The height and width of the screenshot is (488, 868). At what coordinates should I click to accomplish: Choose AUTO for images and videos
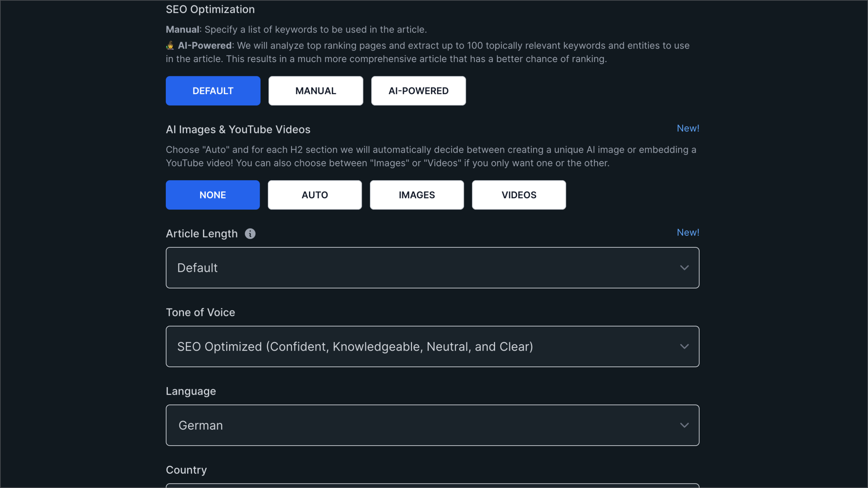[315, 195]
